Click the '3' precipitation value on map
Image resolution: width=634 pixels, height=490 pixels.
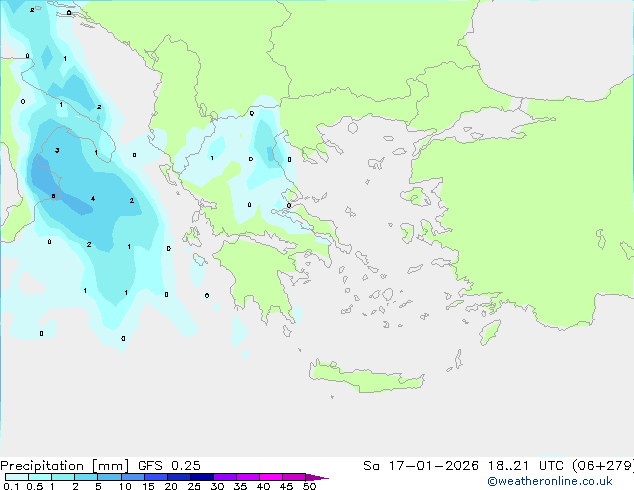point(57,150)
